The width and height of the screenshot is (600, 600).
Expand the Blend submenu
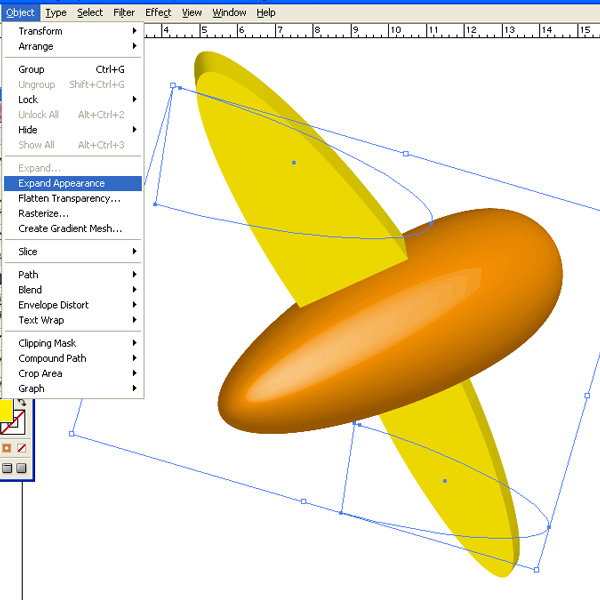pyautogui.click(x=73, y=290)
